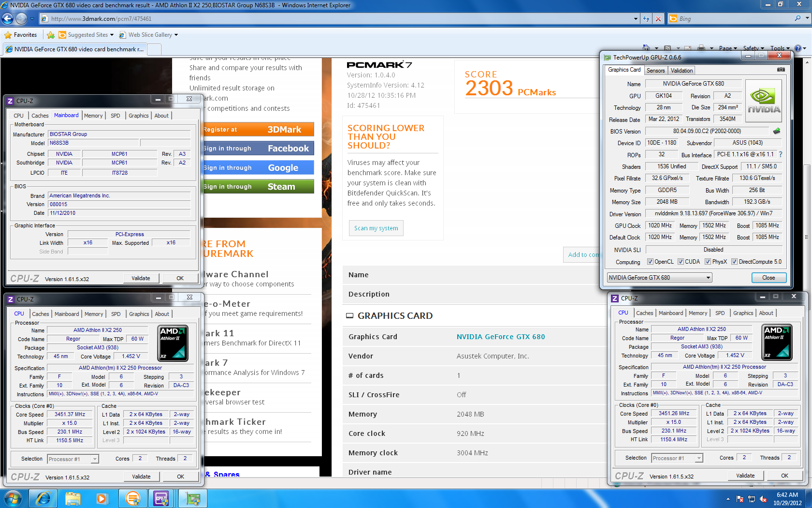The height and width of the screenshot is (508, 812).
Task: Click the AMD Athlon II logo in bottom-left CPU-Z
Action: tap(174, 343)
